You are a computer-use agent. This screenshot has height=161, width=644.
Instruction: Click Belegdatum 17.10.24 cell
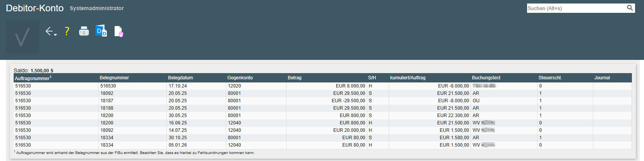click(178, 86)
